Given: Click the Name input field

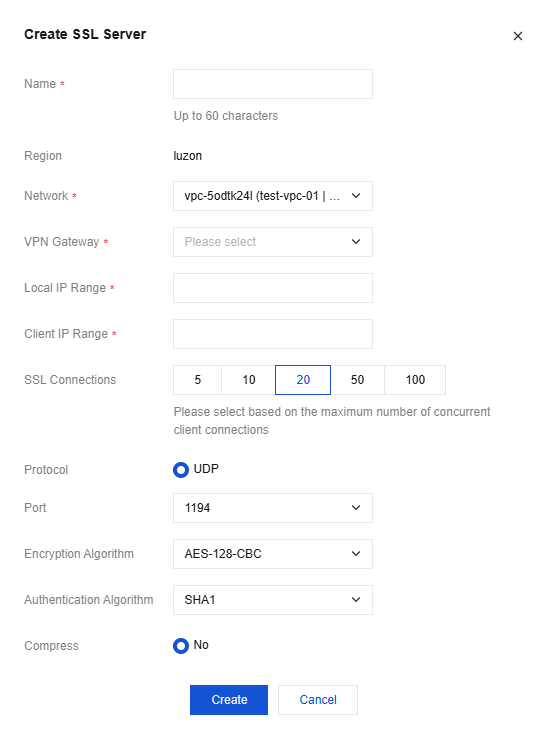Looking at the screenshot, I should [x=272, y=84].
